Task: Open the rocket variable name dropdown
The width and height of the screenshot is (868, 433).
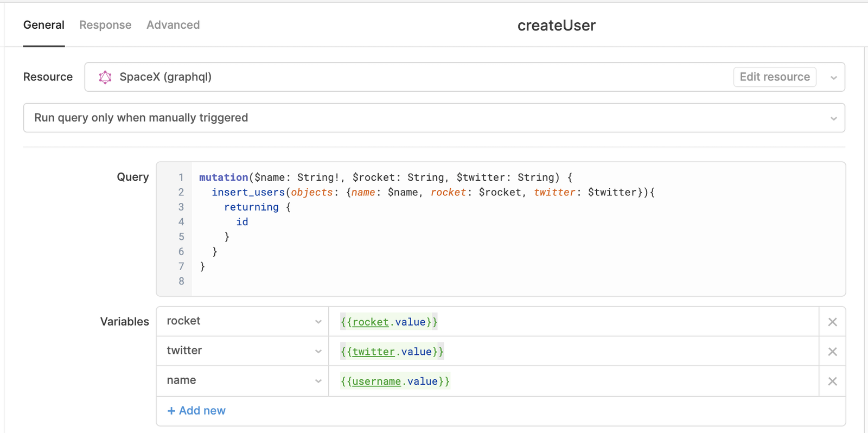Action: click(x=318, y=322)
